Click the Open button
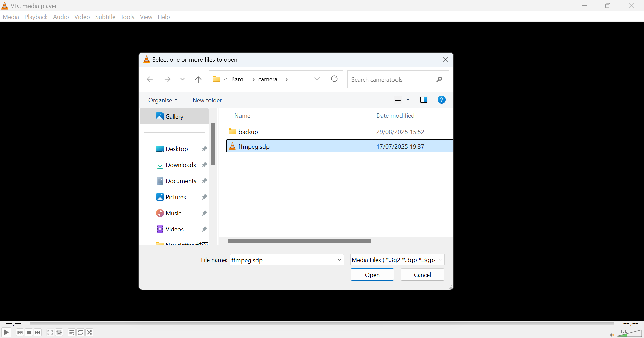Image resolution: width=644 pixels, height=338 pixels. [x=372, y=275]
